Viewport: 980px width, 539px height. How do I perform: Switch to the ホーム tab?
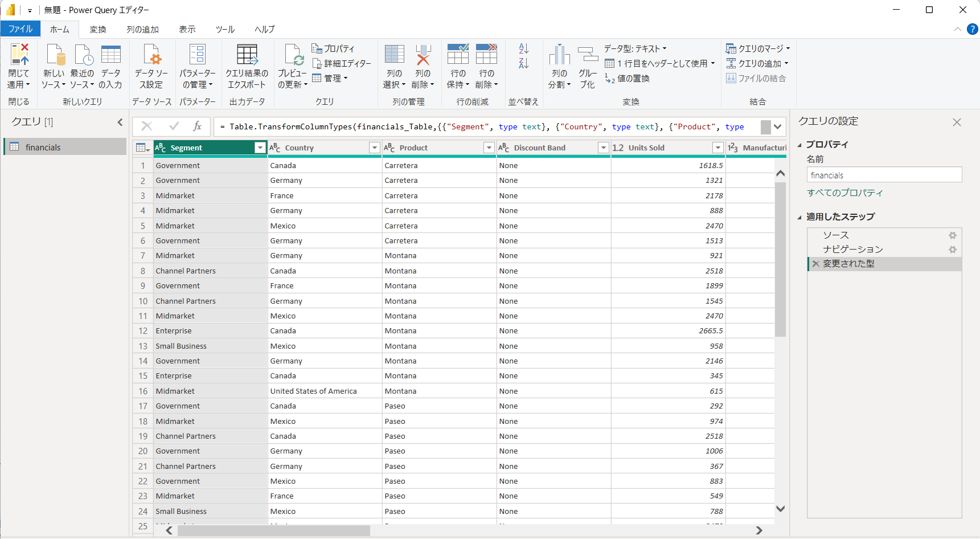(x=60, y=29)
